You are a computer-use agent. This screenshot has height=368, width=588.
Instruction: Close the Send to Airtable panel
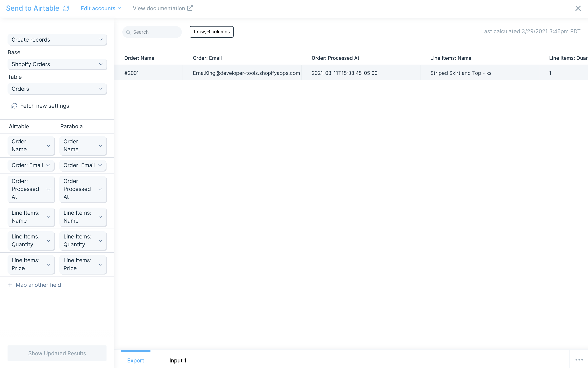pos(578,8)
